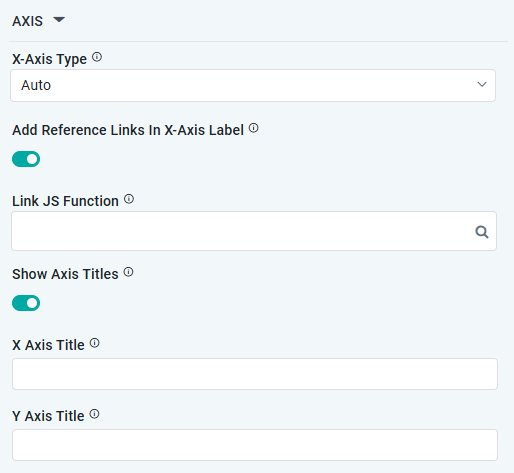Image resolution: width=514 pixels, height=473 pixels.
Task: Click magnifier icon in Link JS Function field
Action: point(482,232)
